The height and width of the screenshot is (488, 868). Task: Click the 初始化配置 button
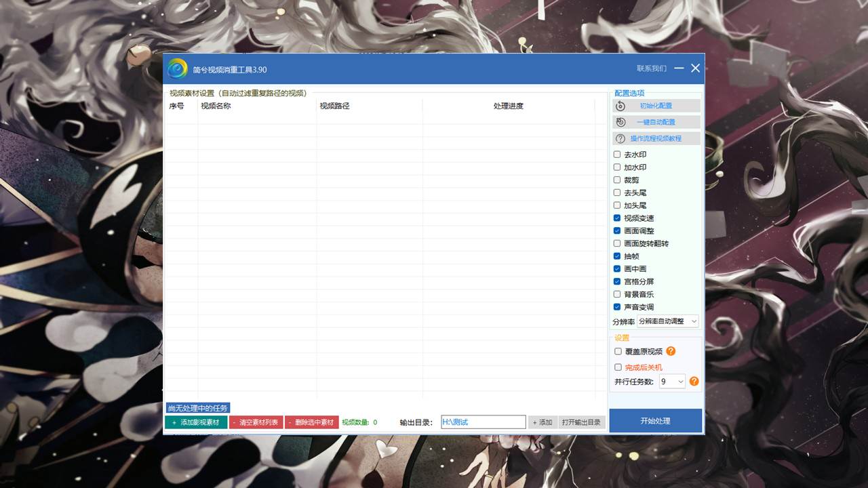[x=656, y=106]
